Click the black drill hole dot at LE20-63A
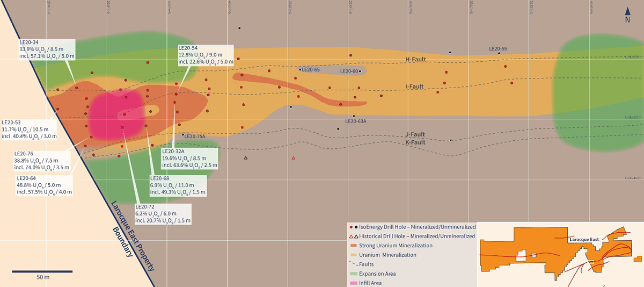This screenshot has width=644, height=287. coord(354,116)
